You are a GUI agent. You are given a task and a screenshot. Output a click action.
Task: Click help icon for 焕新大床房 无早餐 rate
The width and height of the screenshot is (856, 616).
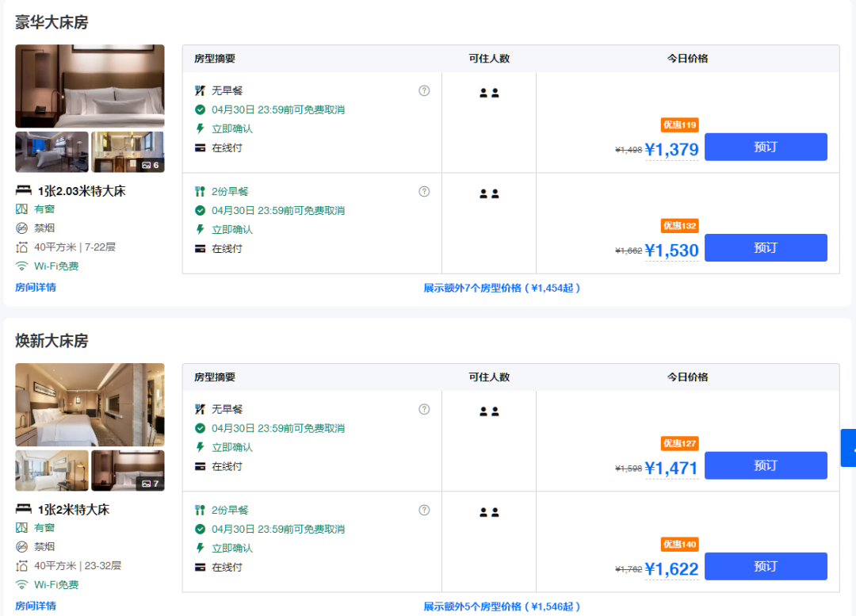point(424,409)
